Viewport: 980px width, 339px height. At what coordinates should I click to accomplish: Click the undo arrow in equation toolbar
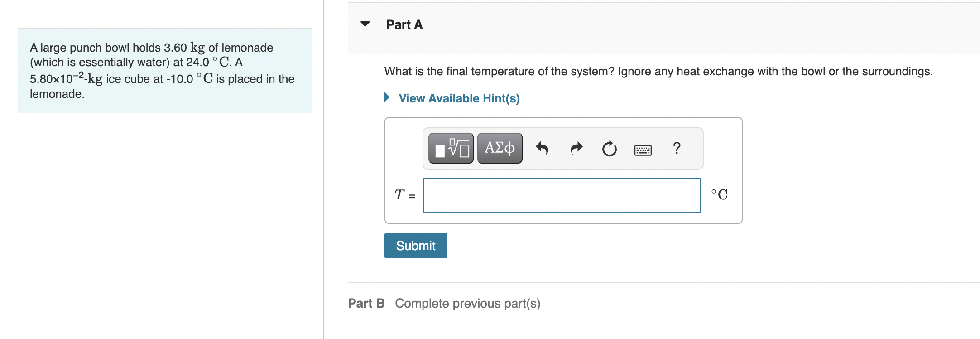[x=543, y=149]
